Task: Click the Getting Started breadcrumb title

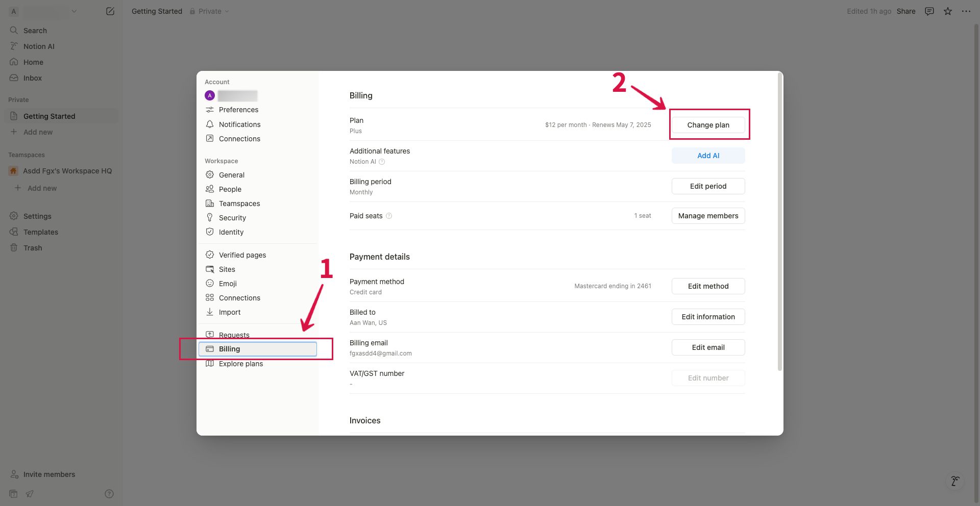Action: tap(157, 11)
